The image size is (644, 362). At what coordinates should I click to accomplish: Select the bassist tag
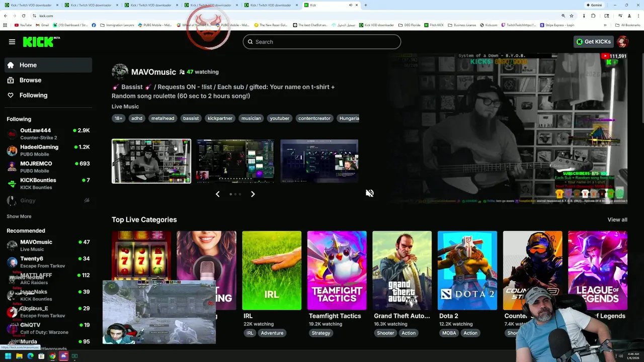[x=191, y=118]
